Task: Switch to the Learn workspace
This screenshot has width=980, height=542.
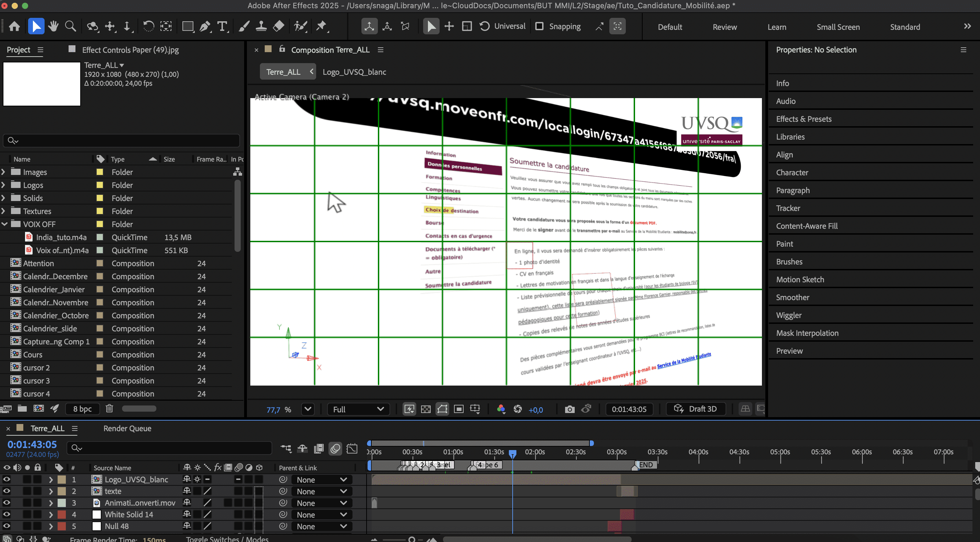Action: click(x=776, y=27)
